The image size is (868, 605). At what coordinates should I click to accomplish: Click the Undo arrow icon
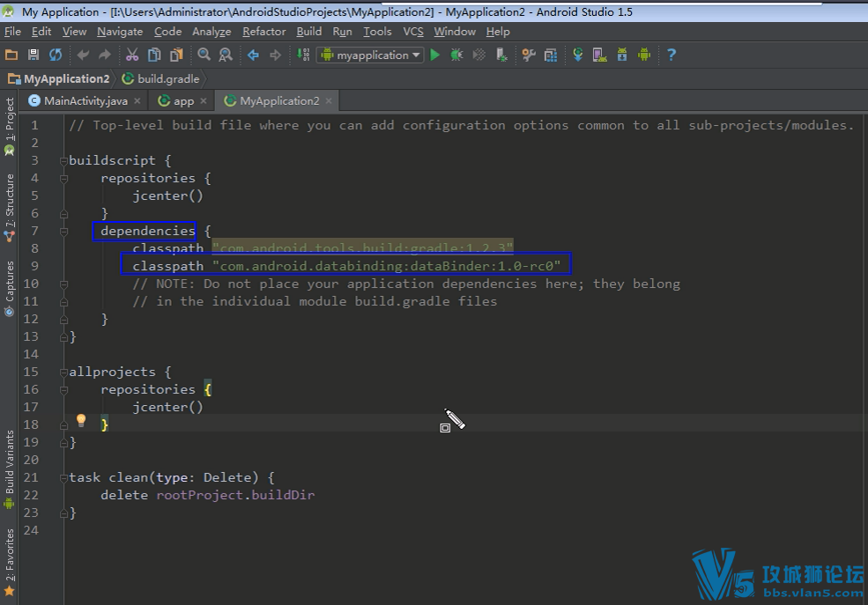[x=83, y=55]
